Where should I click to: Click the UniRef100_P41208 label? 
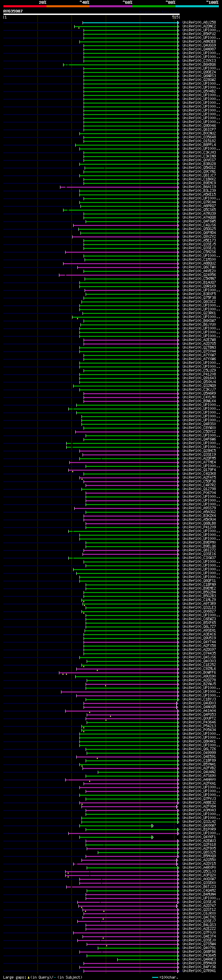(199, 374)
